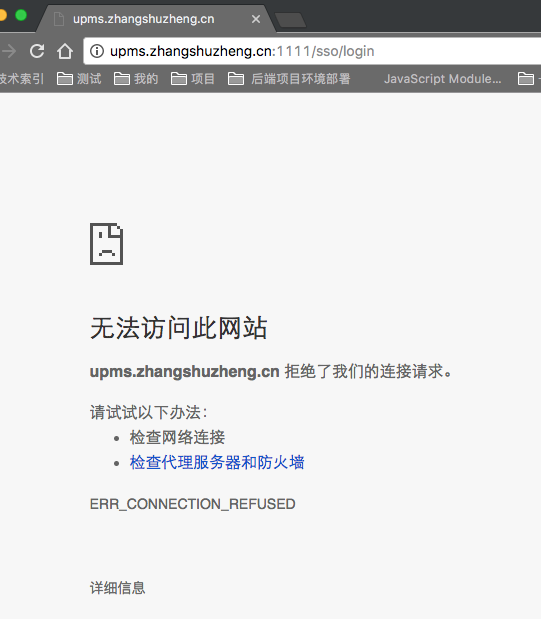This screenshot has height=619, width=541.
Task: Click bold upms.zhangshuzheng.cn in error message
Action: [184, 371]
